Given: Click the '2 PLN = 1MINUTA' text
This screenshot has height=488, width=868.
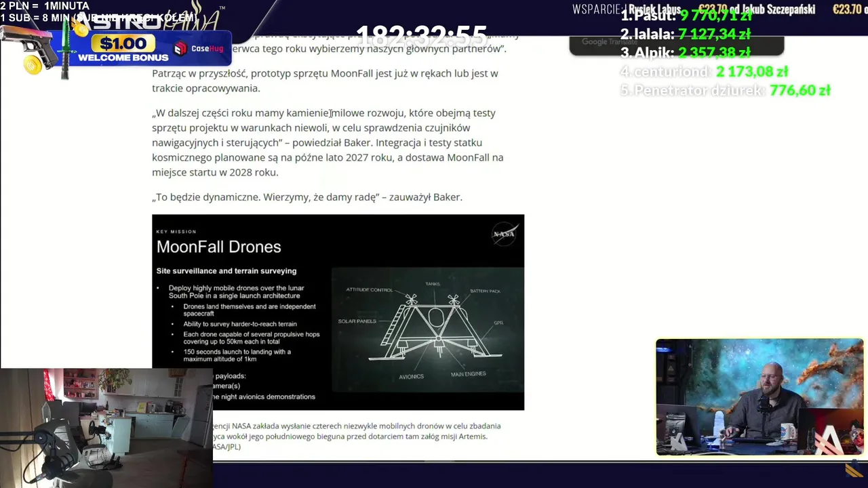Looking at the screenshot, I should tap(45, 6).
